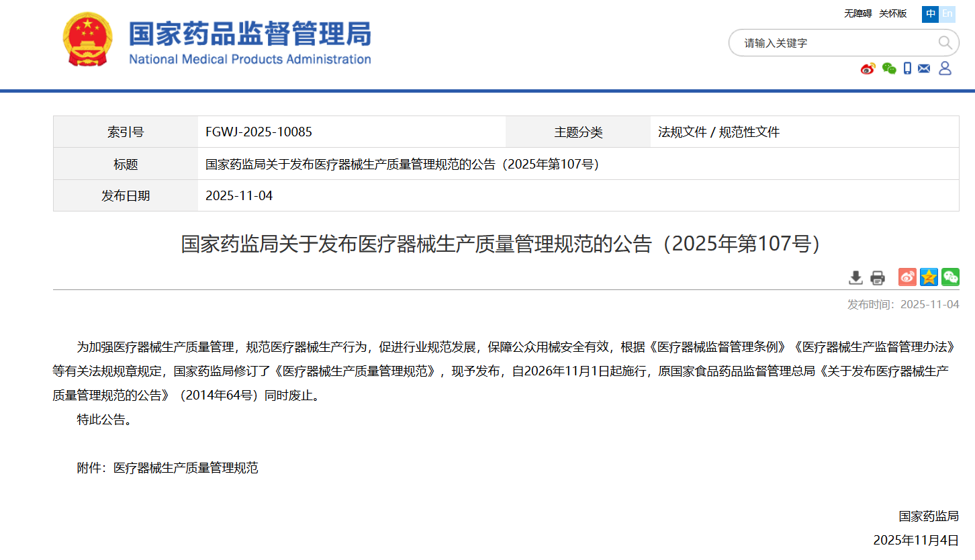Switch to 关怀版 care version
975x560 pixels.
[x=892, y=13]
